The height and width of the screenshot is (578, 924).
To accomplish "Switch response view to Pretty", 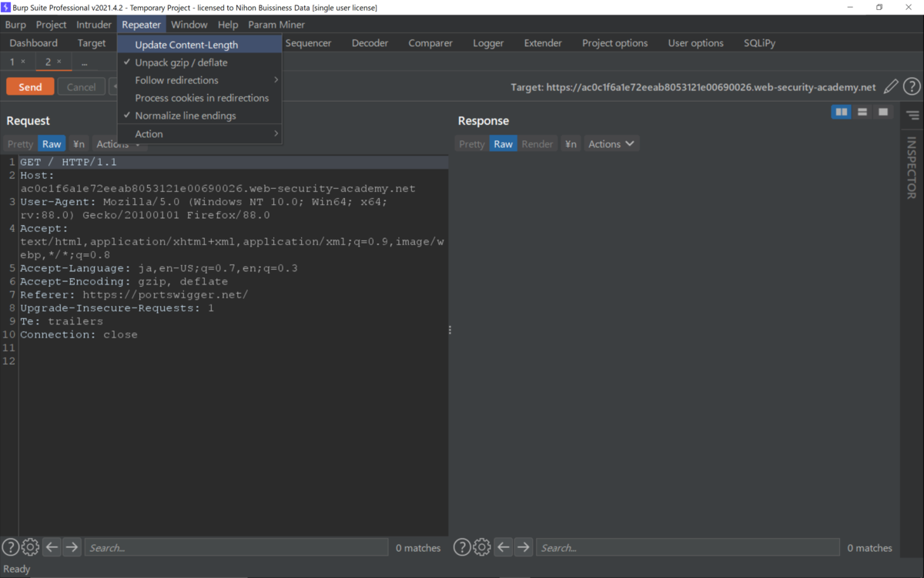I will point(472,144).
